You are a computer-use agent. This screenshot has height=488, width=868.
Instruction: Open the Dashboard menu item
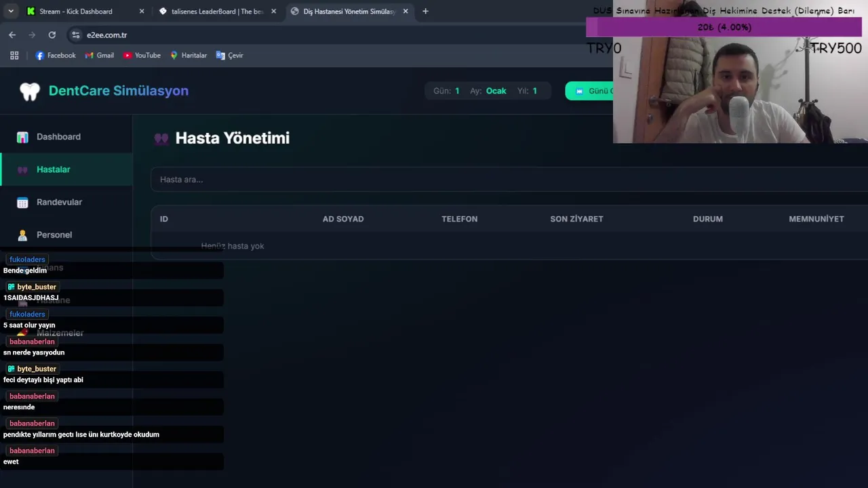(x=66, y=137)
